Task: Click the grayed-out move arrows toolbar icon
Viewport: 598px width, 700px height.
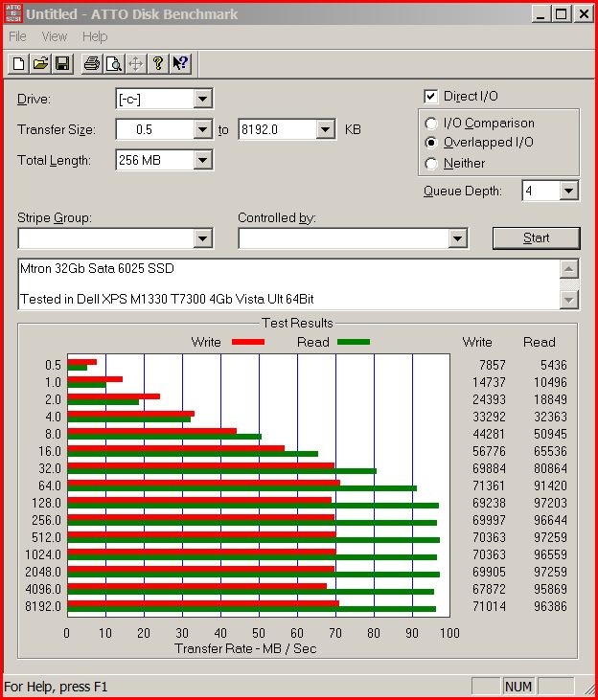Action: point(136,63)
